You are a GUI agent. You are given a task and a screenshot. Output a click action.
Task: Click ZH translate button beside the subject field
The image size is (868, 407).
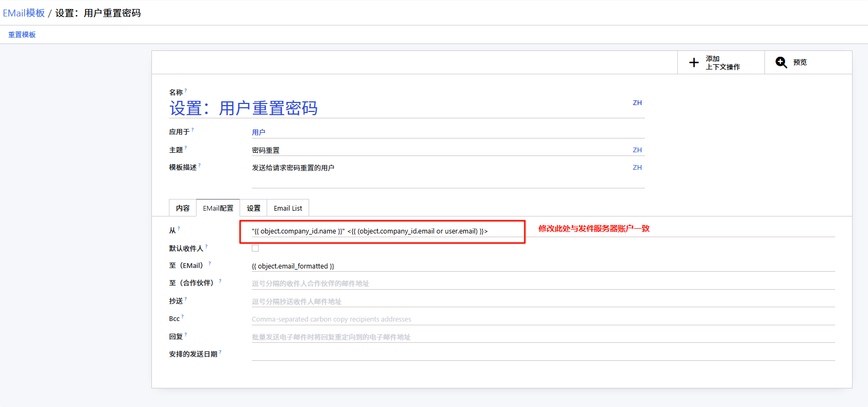[x=637, y=150]
